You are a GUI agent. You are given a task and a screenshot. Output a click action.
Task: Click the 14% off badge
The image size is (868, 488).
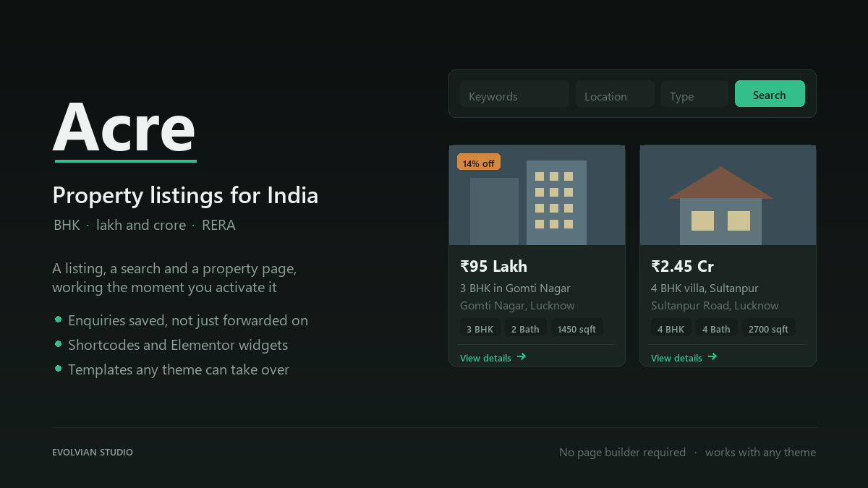click(x=479, y=163)
